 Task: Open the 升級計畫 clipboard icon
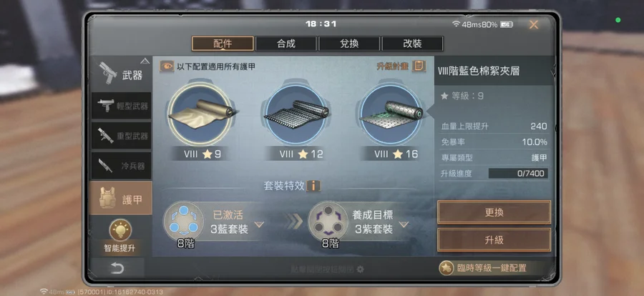pos(419,66)
